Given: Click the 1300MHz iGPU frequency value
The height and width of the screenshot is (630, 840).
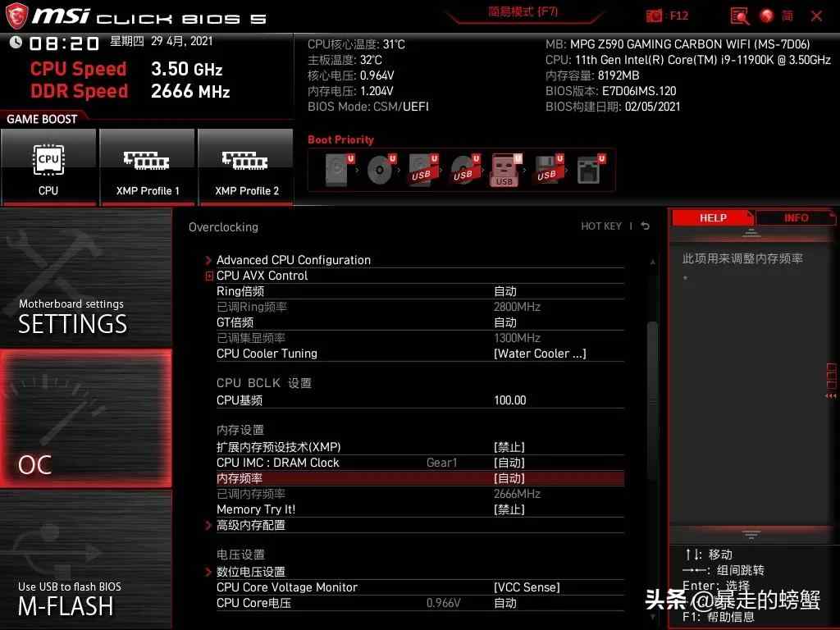Looking at the screenshot, I should tap(517, 338).
